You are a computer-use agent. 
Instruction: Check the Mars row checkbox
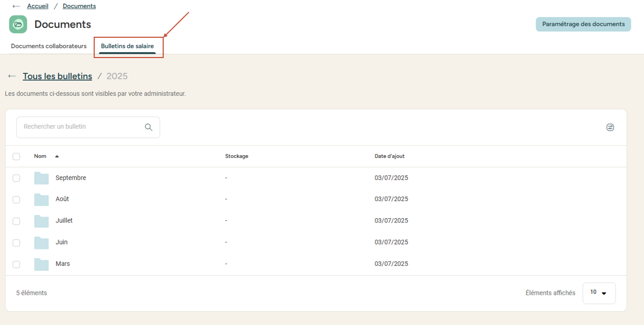16,264
